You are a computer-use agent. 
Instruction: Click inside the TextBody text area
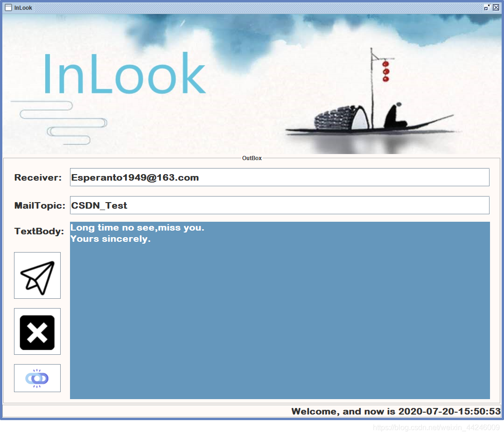point(280,310)
